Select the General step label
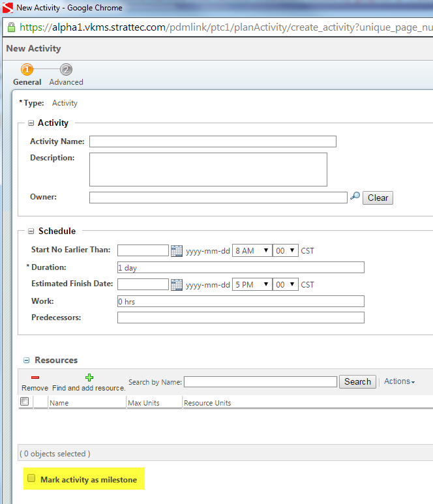 (27, 82)
